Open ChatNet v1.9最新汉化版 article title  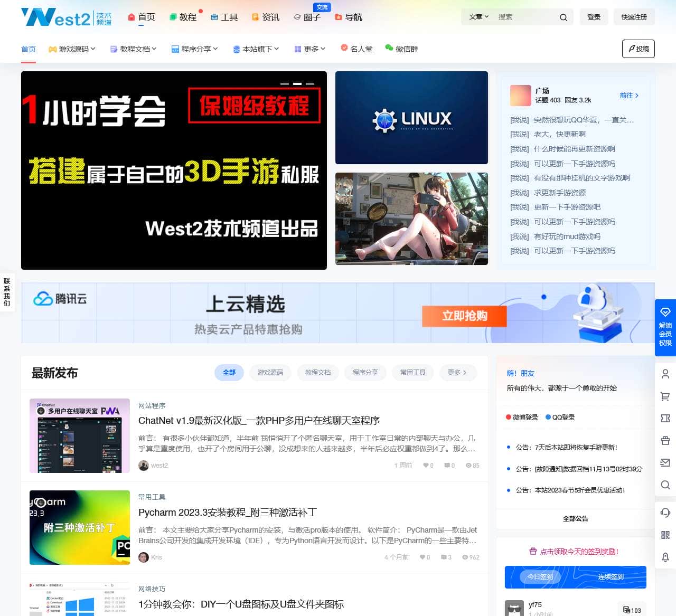pos(259,421)
